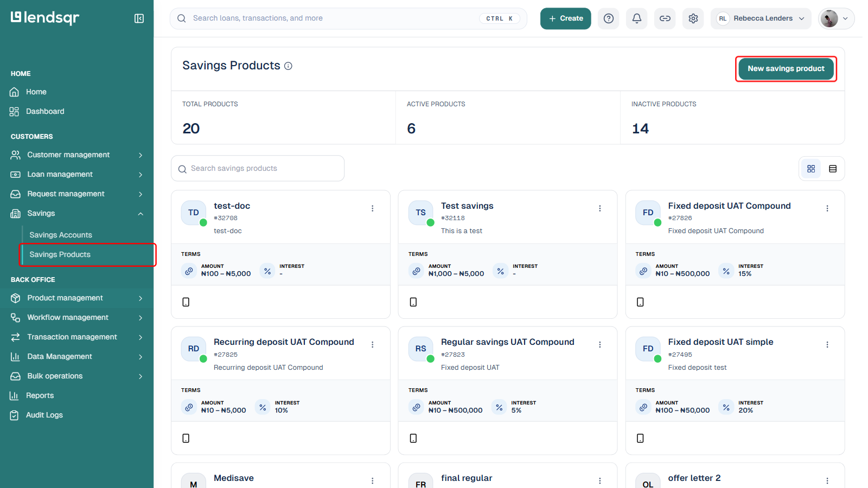The image size is (868, 488).
Task: Open three-dot menu on test-doc card
Action: tap(373, 208)
